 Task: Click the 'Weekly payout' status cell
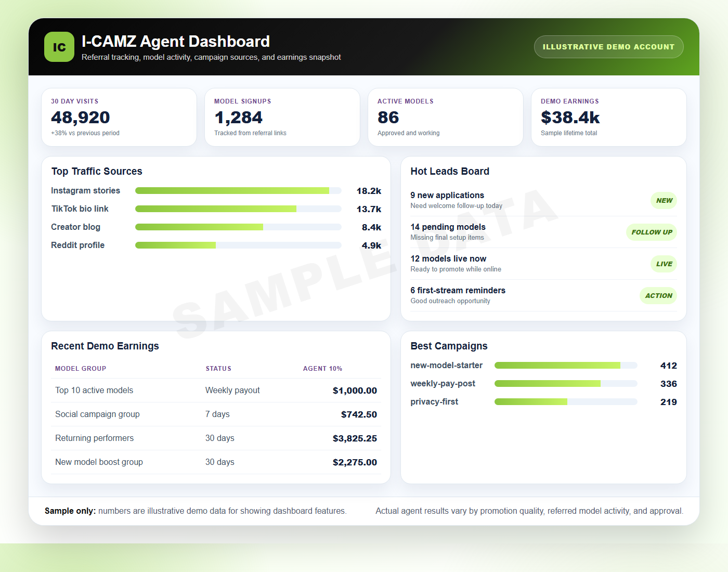[x=232, y=391]
